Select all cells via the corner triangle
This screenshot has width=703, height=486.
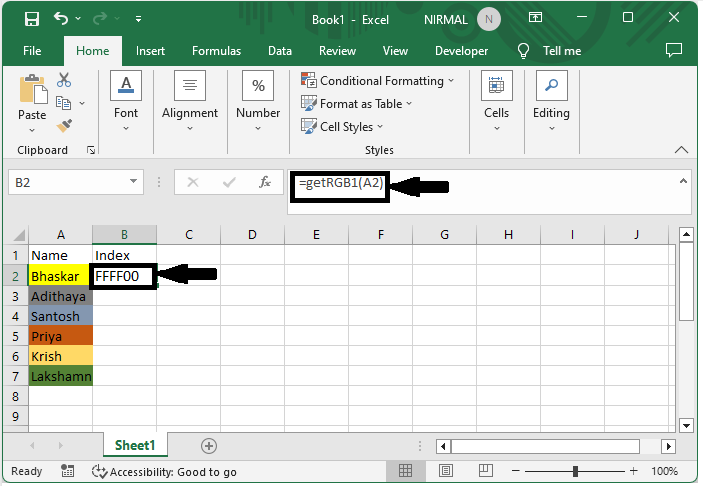click(x=19, y=234)
